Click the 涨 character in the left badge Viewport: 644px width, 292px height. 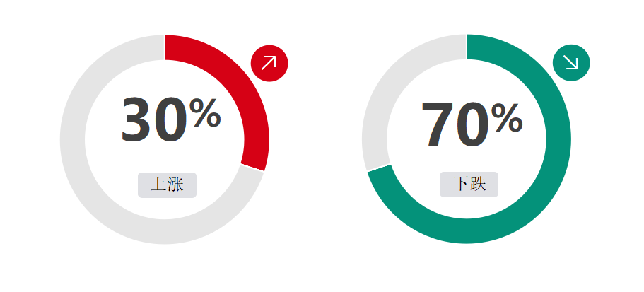coord(175,185)
